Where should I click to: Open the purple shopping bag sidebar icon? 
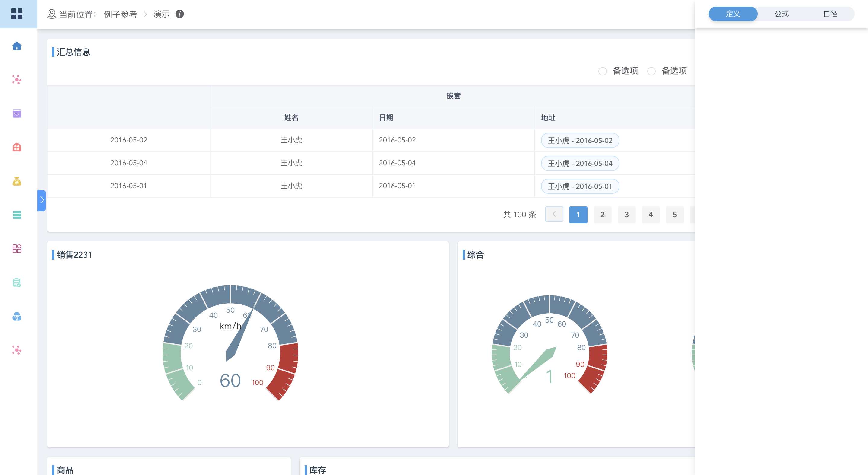pos(17,113)
